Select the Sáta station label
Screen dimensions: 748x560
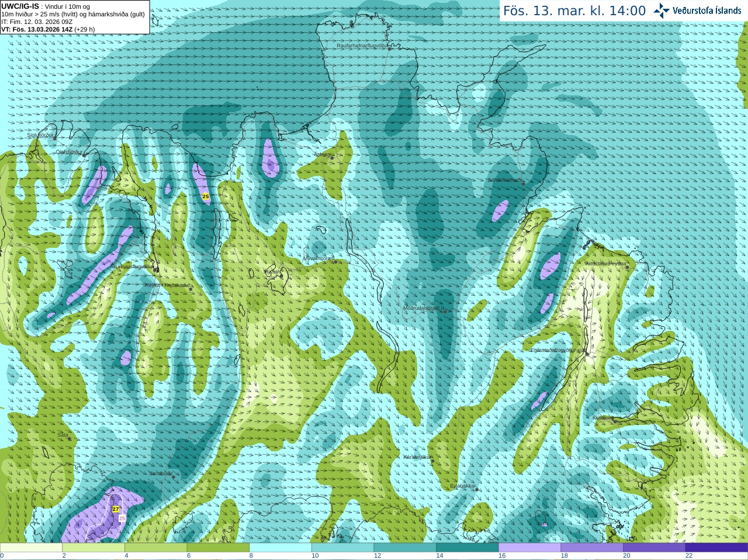(63, 435)
